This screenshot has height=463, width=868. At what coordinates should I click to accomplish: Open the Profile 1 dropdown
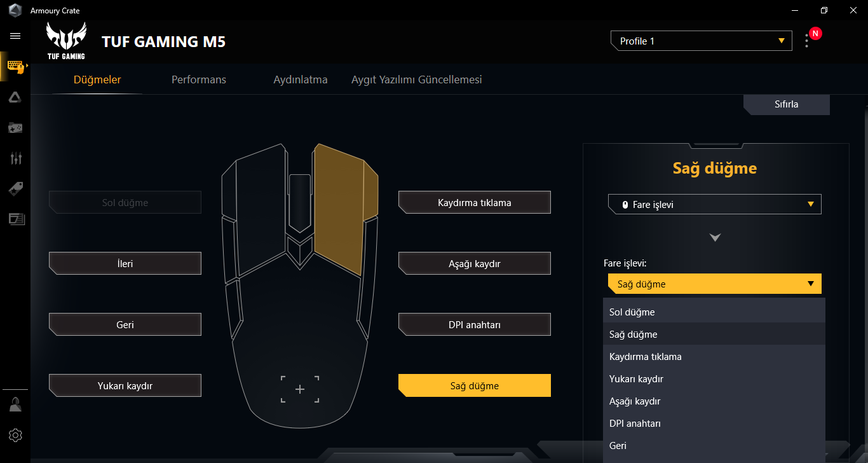(x=702, y=41)
